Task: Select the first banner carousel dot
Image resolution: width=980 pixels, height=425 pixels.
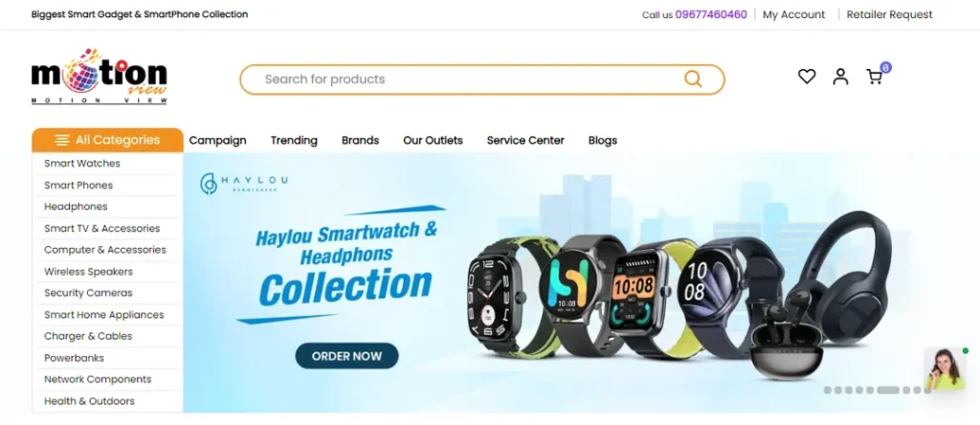Action: 828,390
